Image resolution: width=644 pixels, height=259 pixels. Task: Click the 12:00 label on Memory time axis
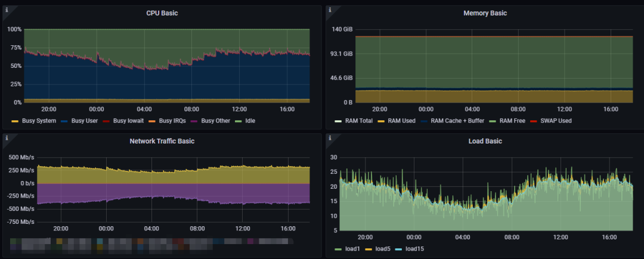(x=564, y=110)
